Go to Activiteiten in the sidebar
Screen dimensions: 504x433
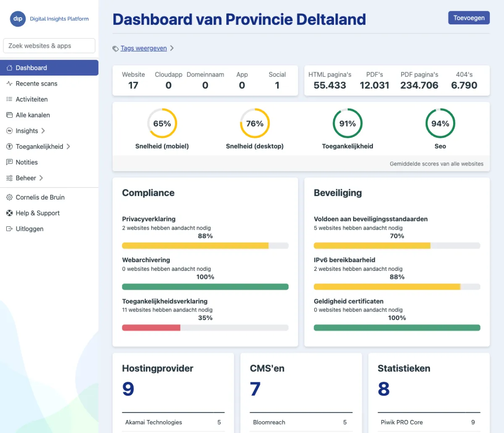coord(49,99)
